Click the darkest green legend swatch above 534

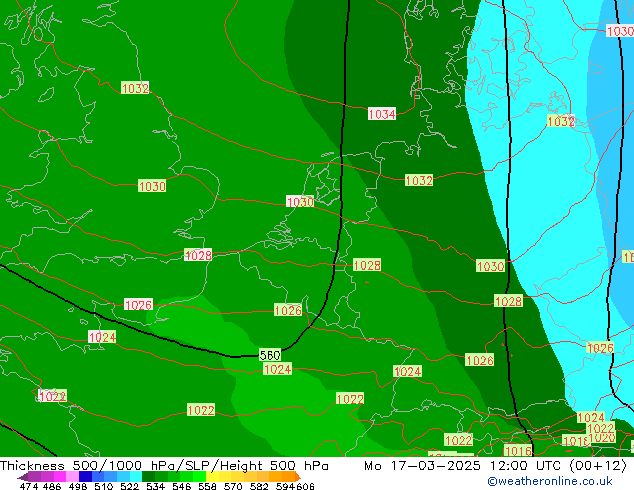click(149, 476)
